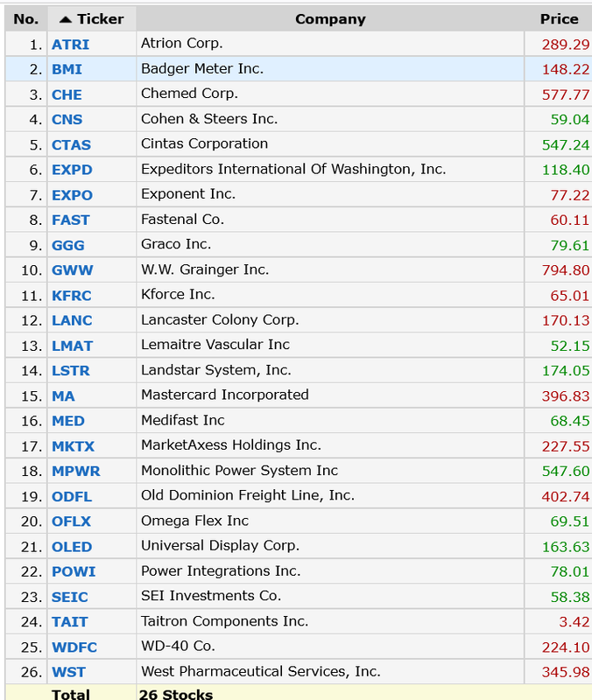
Task: Open GWW ticker link
Action: click(73, 270)
